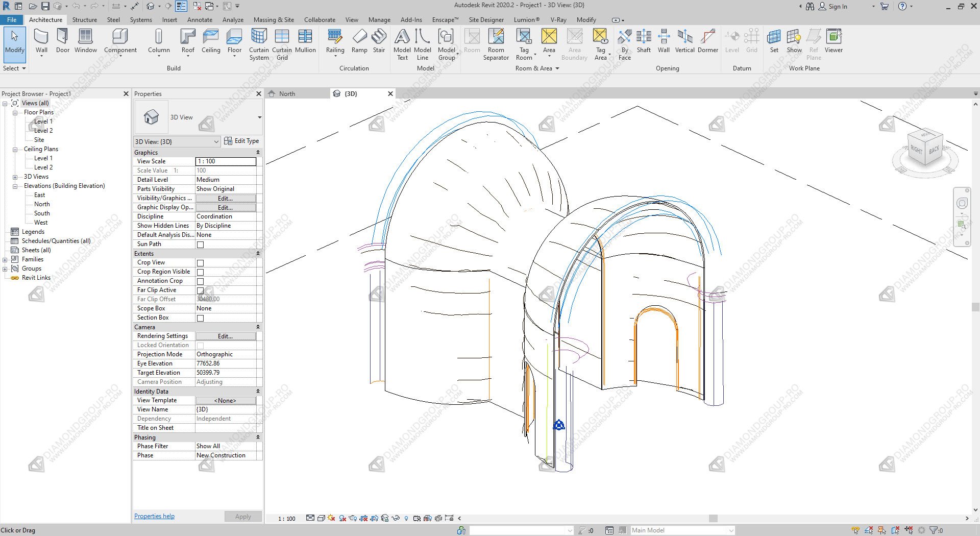Select the Floor tool
Screen dimensions: 980x536
tap(234, 41)
